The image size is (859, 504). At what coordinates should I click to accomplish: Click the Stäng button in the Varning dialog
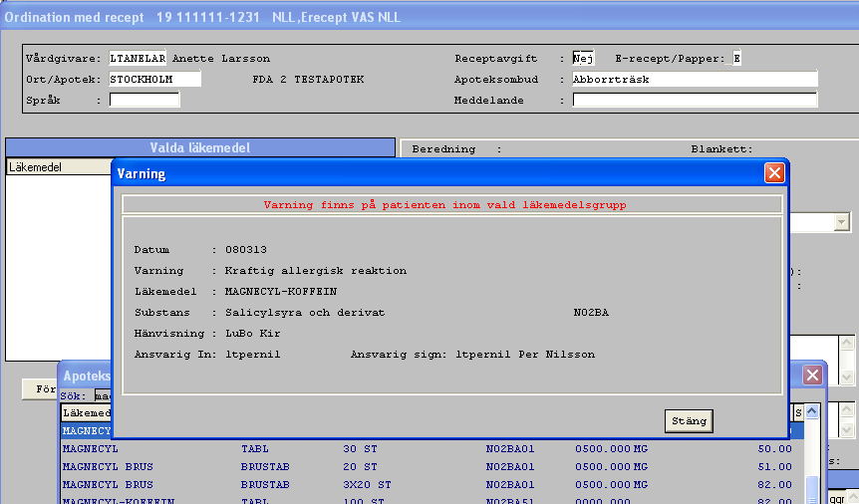[x=689, y=421]
